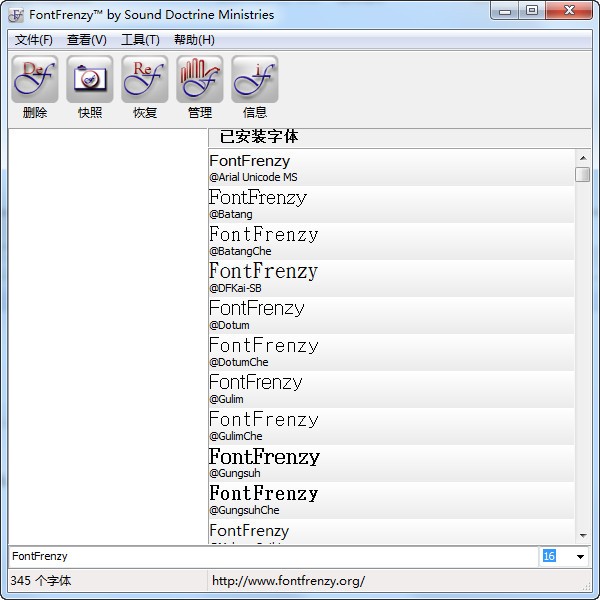Select the @Arial Unicode MS font row
This screenshot has height=600, width=600.
(x=391, y=168)
